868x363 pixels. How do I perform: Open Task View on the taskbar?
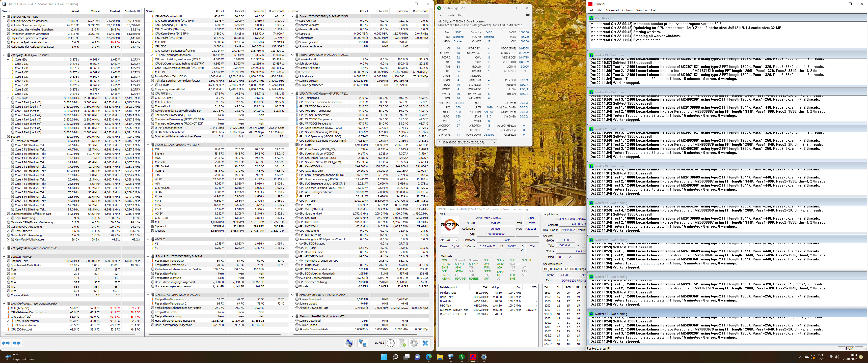click(406, 357)
